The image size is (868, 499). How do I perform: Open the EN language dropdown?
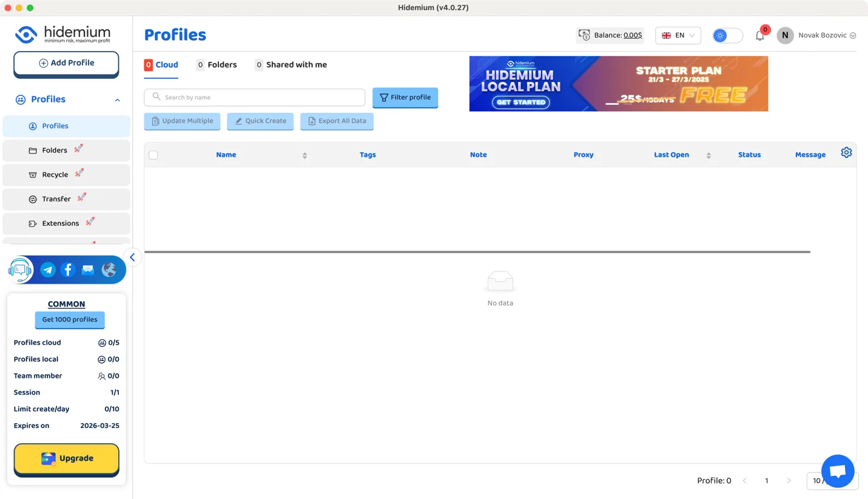[678, 35]
